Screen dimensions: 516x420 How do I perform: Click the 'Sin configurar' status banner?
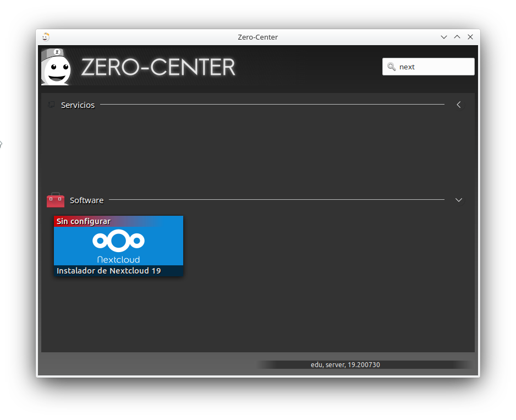coord(84,221)
